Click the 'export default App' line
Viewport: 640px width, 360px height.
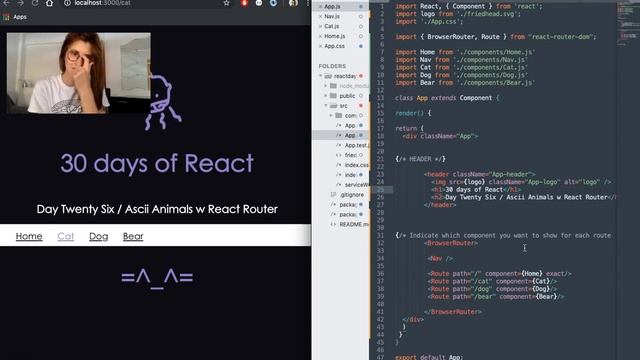(429, 357)
